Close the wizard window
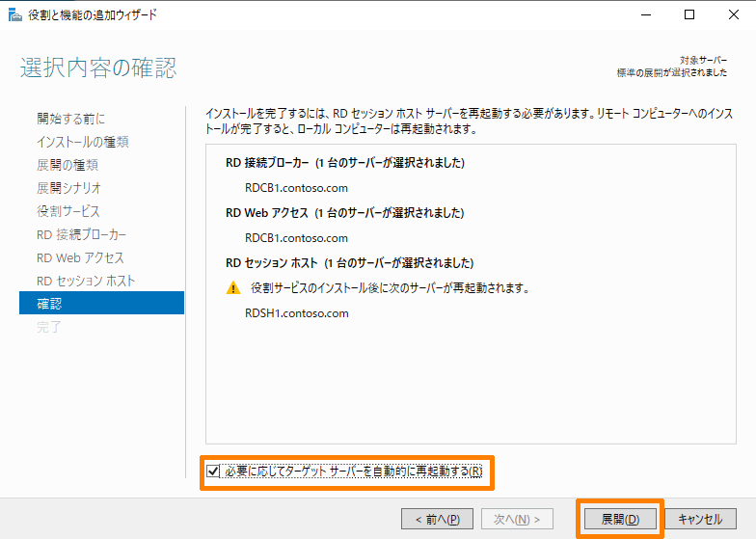This screenshot has width=756, height=539. 733,15
